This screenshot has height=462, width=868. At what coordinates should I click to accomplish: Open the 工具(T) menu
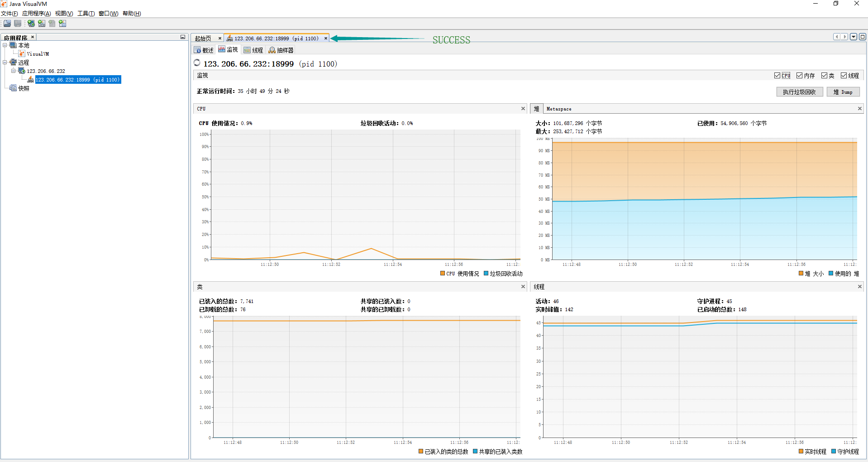click(x=86, y=14)
